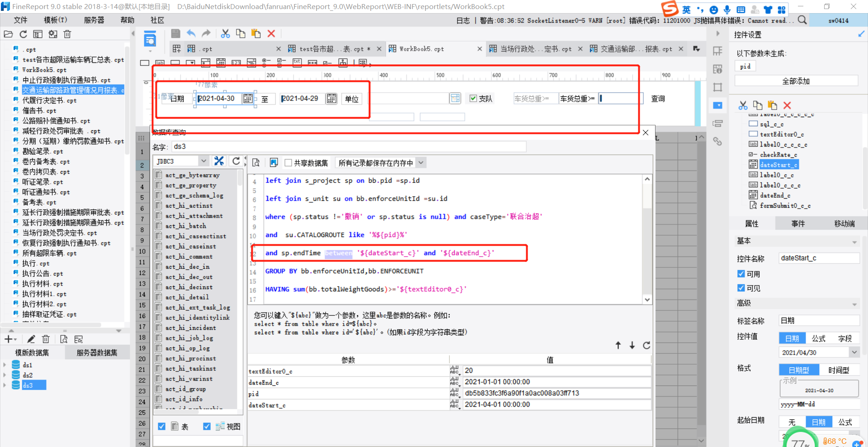Viewport: 868px width, 447px height.
Task: Refresh the database table list
Action: tap(236, 161)
